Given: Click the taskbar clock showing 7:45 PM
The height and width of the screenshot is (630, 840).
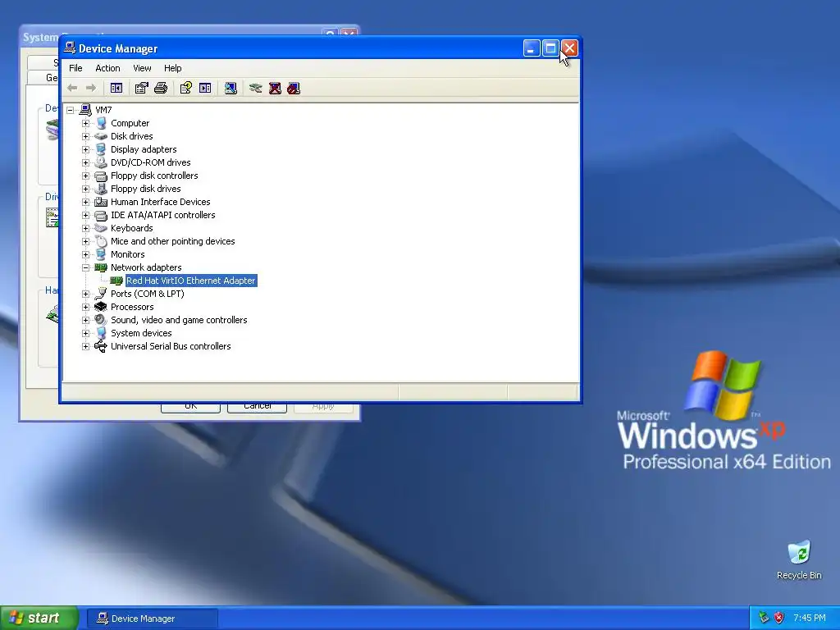Looking at the screenshot, I should [x=810, y=619].
